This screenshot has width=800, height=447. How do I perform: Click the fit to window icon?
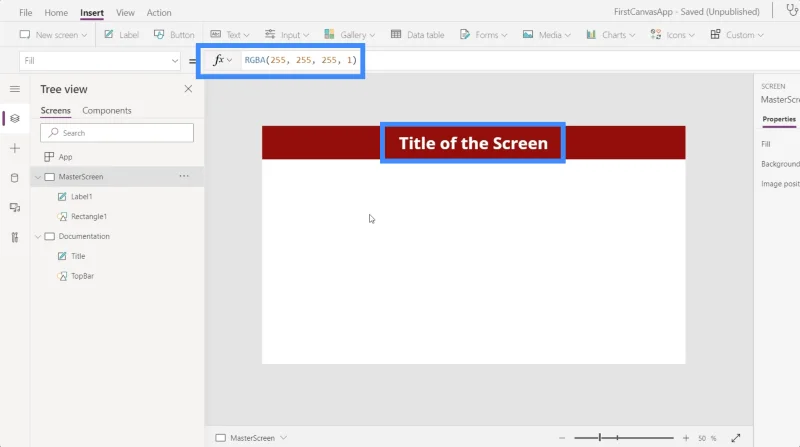(x=736, y=438)
